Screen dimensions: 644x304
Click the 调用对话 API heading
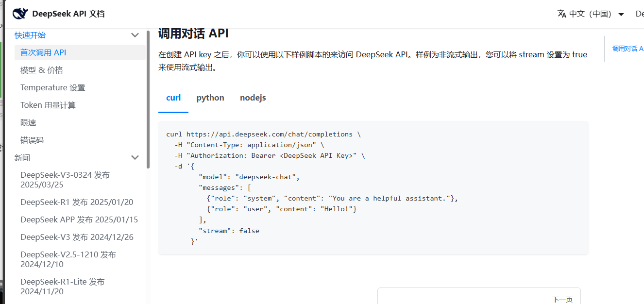(193, 34)
